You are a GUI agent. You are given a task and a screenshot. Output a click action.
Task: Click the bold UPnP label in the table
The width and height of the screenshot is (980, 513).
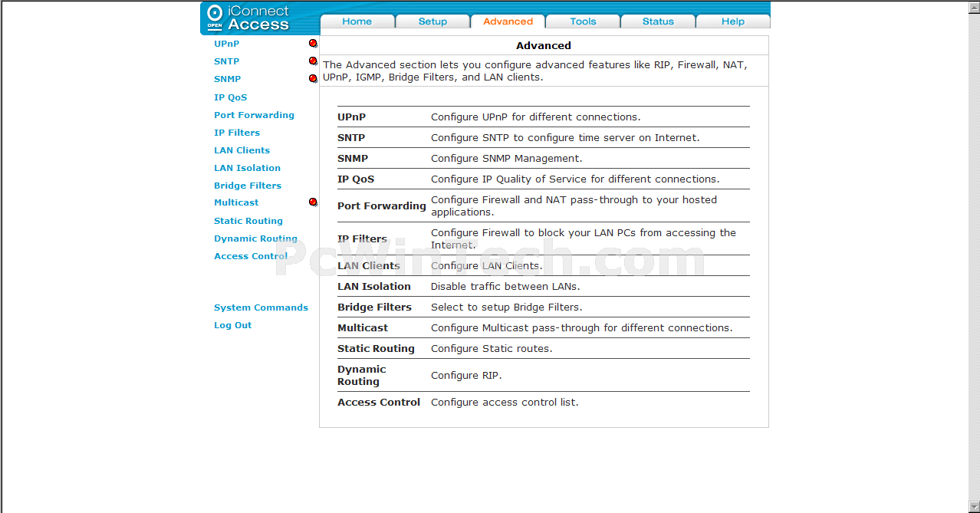352,117
